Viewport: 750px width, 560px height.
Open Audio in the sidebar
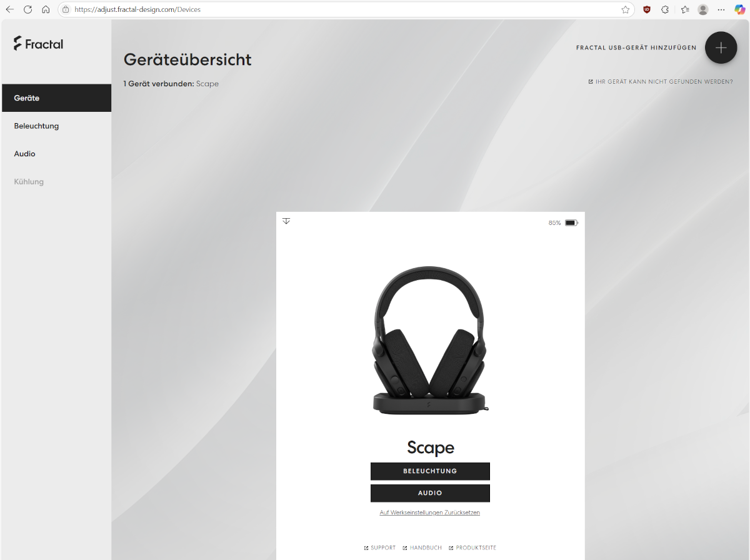click(56, 154)
